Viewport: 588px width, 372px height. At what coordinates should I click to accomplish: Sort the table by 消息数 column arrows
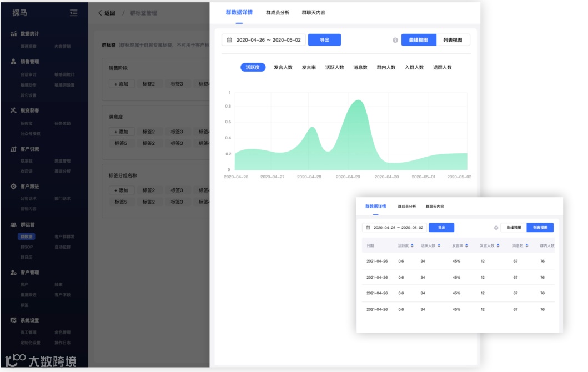click(527, 245)
